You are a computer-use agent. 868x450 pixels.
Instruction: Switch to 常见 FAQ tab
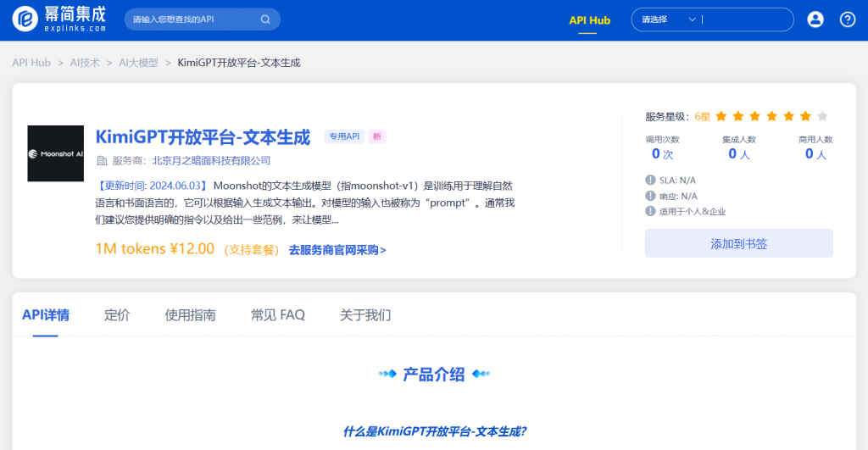pyautogui.click(x=278, y=315)
